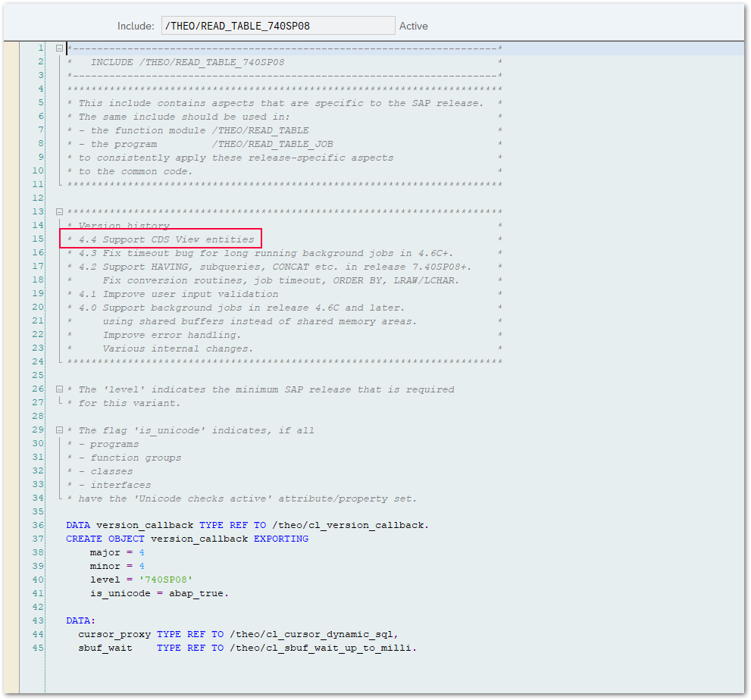Click on /theo/cl_cursor_dynamic_sql class name
This screenshot has height=700, width=751.
click(x=314, y=634)
